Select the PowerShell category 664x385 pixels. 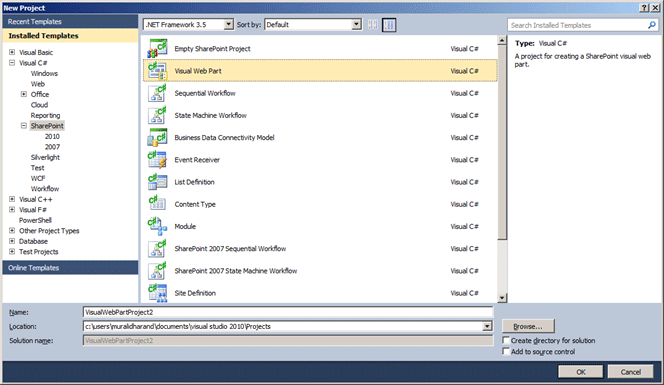click(35, 220)
